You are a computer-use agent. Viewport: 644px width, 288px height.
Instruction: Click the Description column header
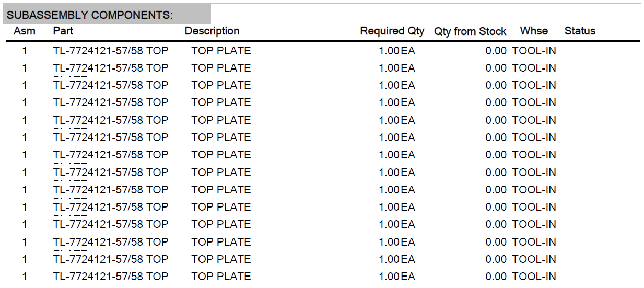pyautogui.click(x=212, y=31)
